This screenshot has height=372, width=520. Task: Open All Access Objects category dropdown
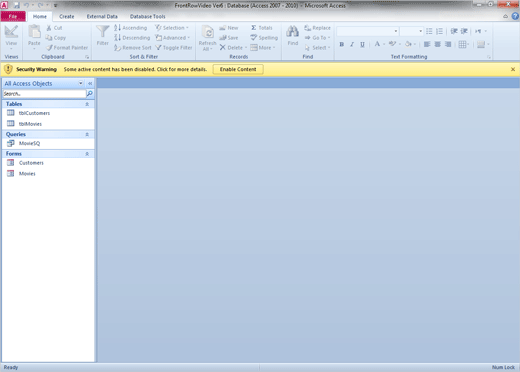coord(81,83)
